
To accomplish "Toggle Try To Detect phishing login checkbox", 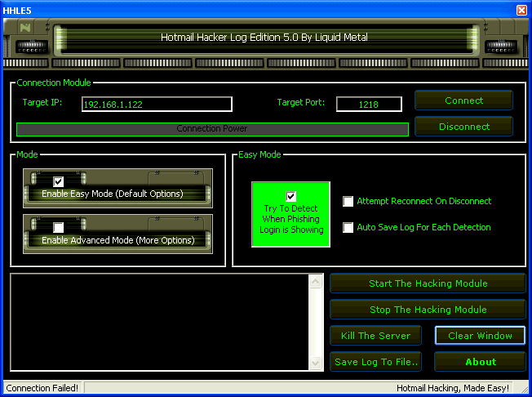I will click(291, 196).
